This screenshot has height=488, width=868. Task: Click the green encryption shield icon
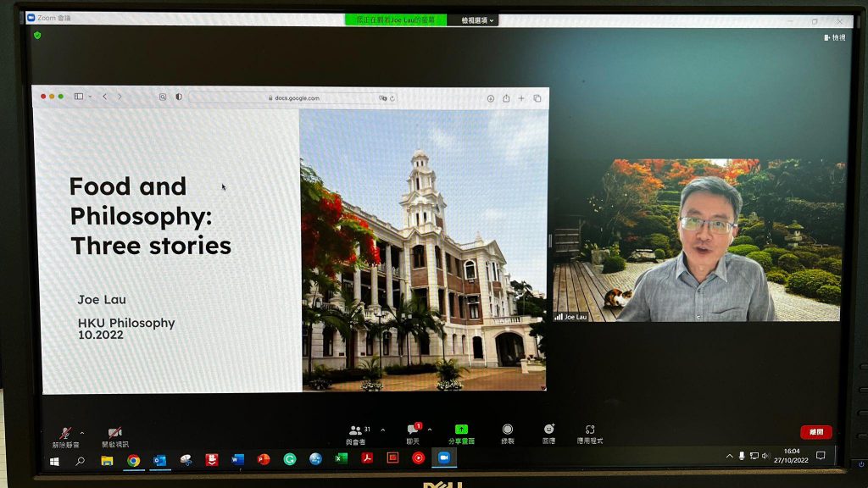click(x=37, y=36)
